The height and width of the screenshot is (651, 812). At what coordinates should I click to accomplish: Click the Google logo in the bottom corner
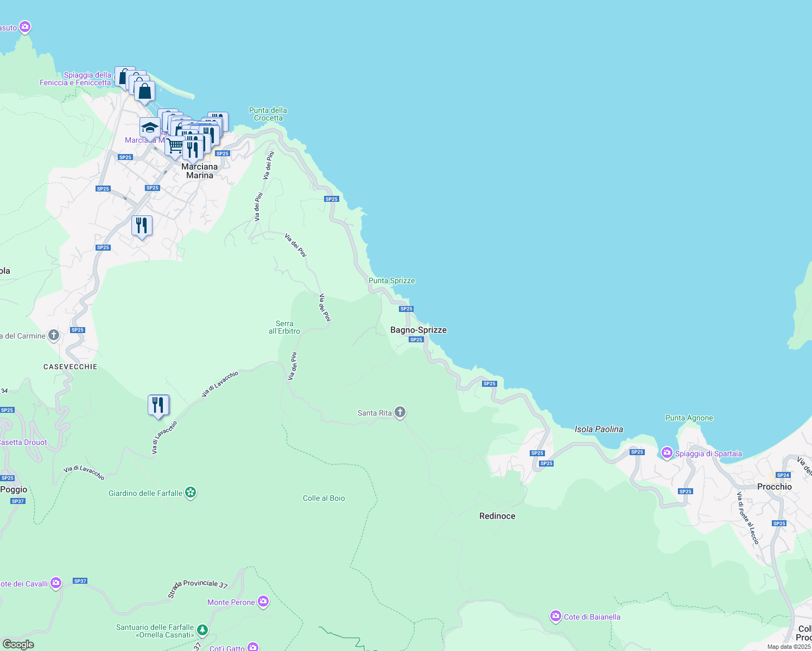pos(19,644)
